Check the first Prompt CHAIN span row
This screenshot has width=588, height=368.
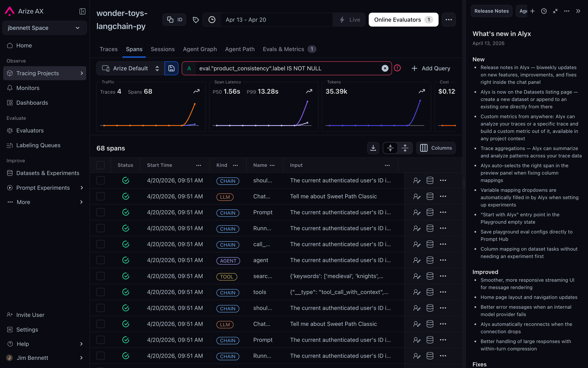(x=100, y=212)
